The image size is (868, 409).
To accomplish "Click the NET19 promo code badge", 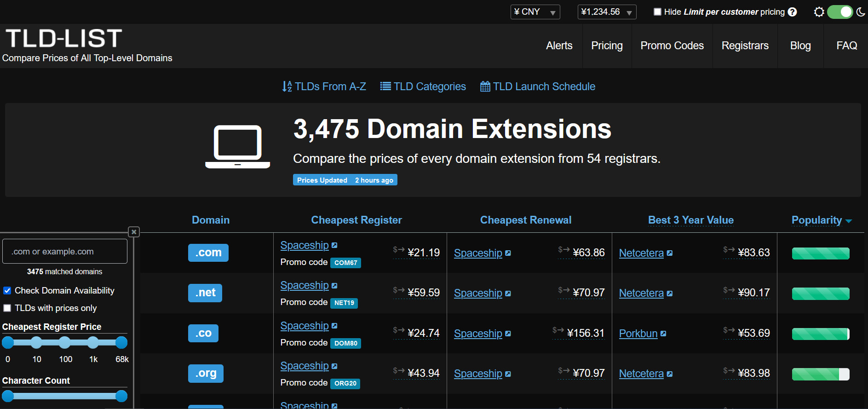I will tap(344, 303).
